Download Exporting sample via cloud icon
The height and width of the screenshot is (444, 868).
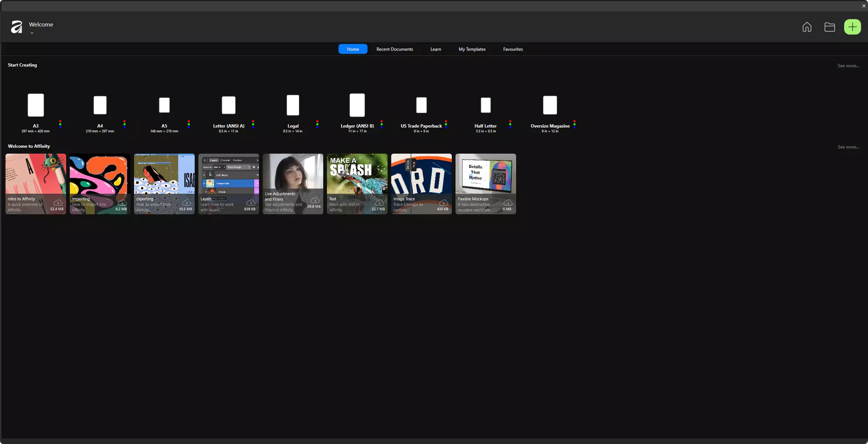(x=186, y=203)
